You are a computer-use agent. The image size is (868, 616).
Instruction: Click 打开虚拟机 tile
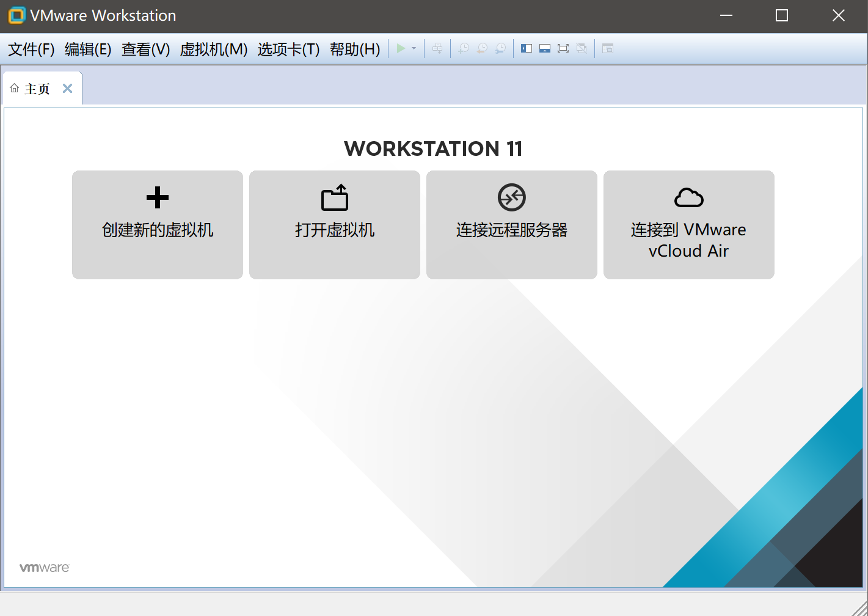click(335, 224)
